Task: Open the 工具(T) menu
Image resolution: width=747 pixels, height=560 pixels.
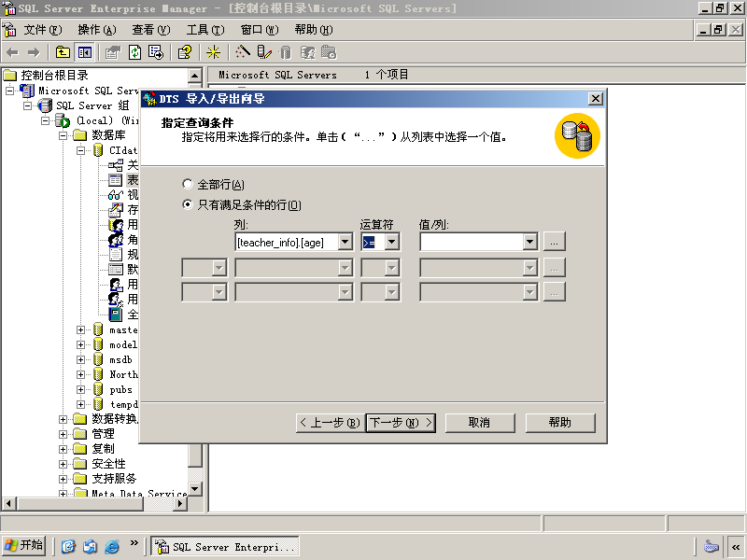Action: [205, 30]
